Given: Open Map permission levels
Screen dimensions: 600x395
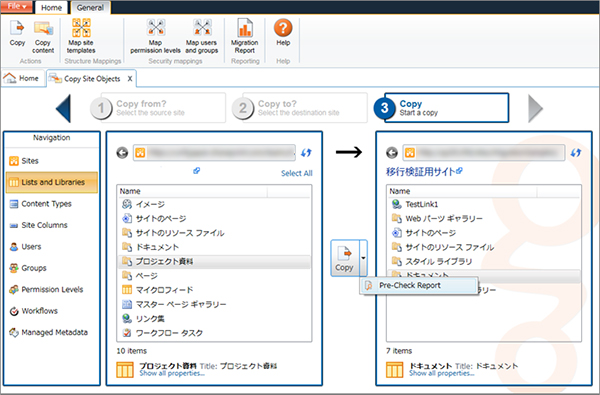Looking at the screenshot, I should [155, 36].
